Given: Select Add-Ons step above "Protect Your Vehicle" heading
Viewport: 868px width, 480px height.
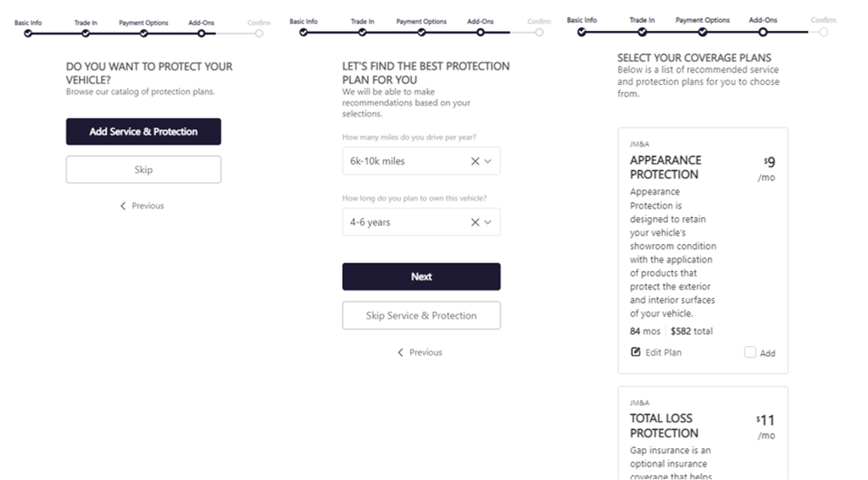Looking at the screenshot, I should tap(201, 33).
